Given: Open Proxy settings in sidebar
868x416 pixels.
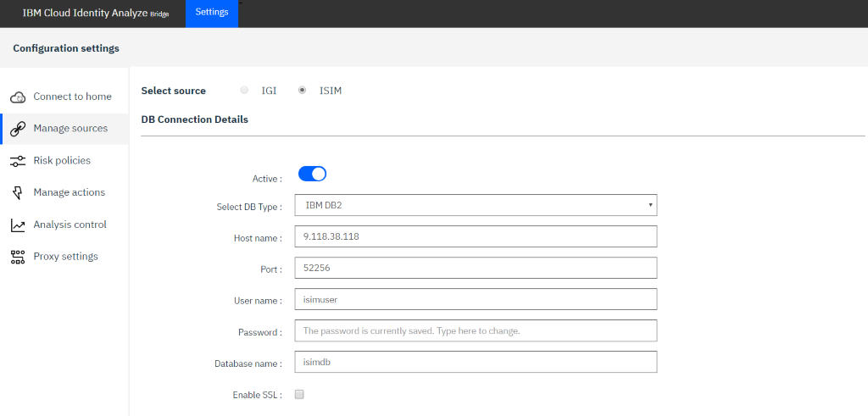Looking at the screenshot, I should point(64,257).
